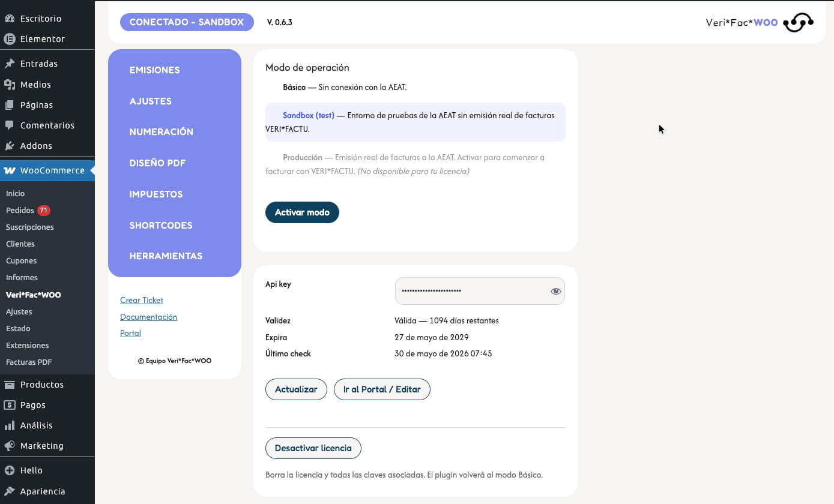
Task: Open the EMISIONES section
Action: tap(154, 70)
